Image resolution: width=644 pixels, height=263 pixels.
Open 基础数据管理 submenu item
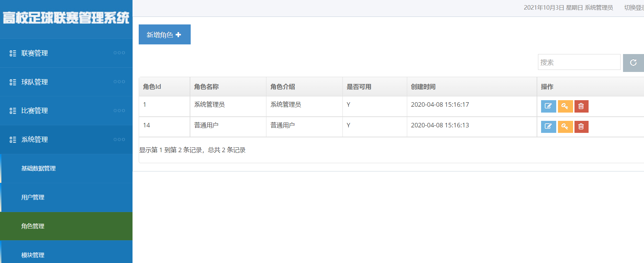pyautogui.click(x=67, y=168)
